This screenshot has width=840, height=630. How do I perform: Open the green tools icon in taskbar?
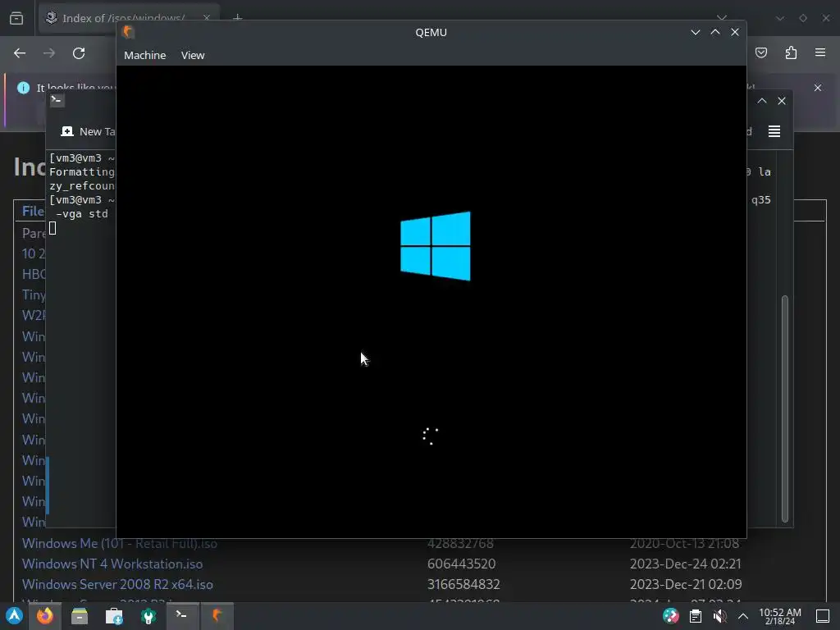click(x=148, y=616)
